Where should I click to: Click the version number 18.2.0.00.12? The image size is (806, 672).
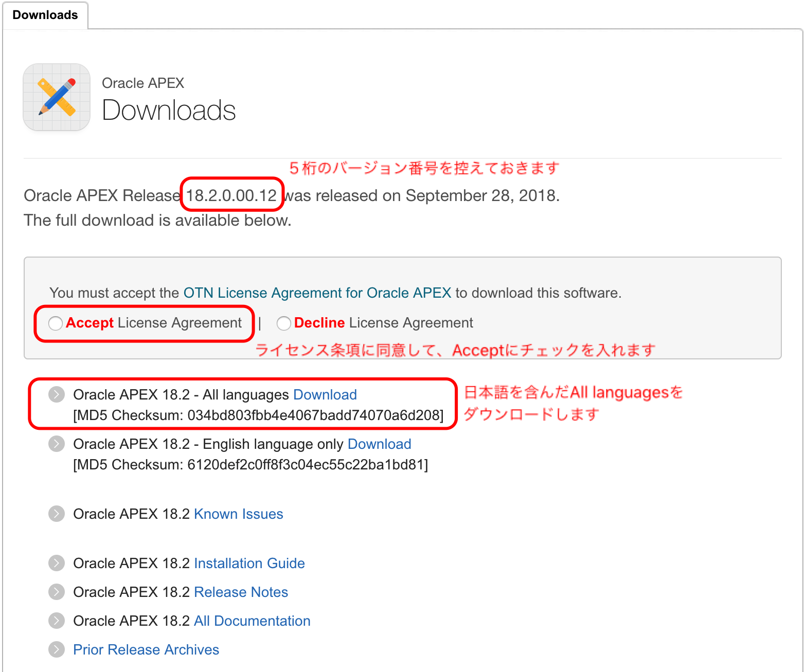(231, 195)
